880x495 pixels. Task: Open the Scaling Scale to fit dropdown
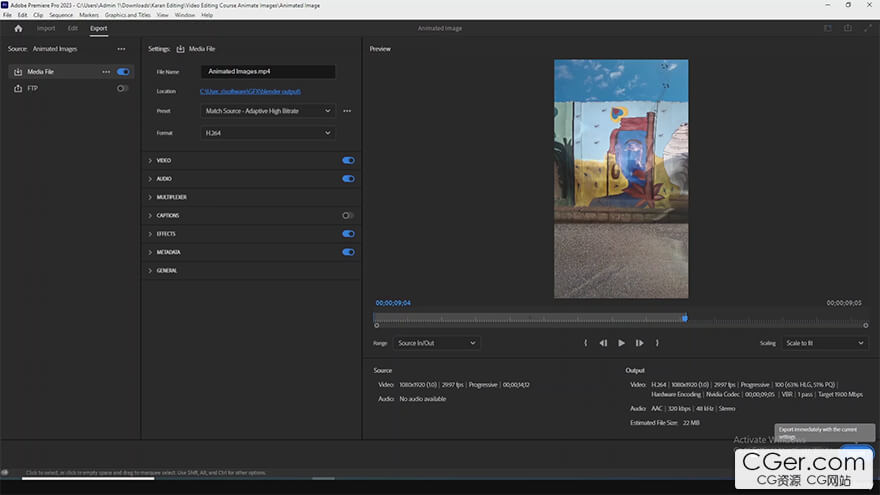pos(825,343)
